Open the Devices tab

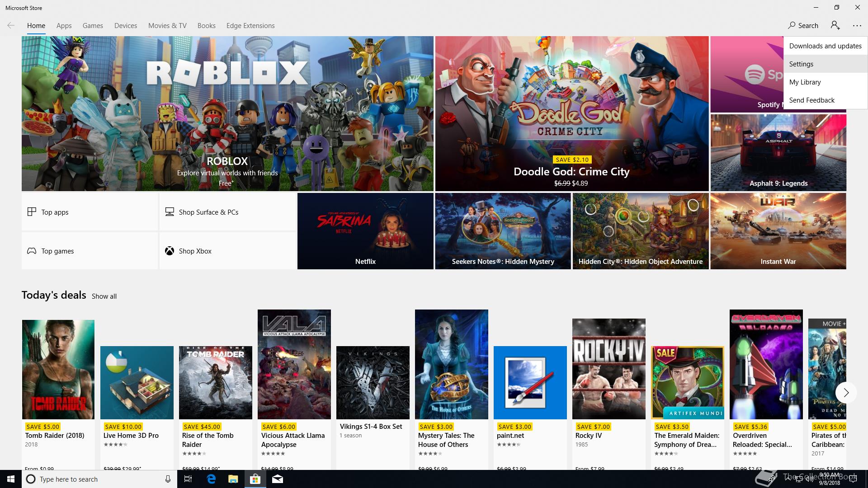[x=126, y=26]
